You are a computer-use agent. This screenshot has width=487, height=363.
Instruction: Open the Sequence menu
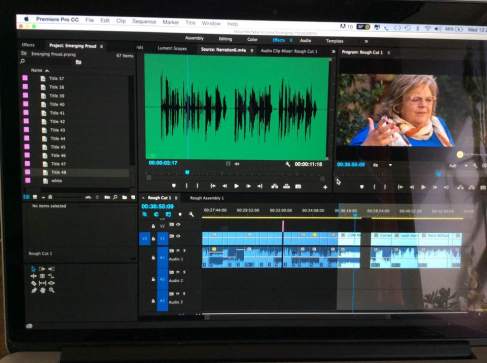144,22
